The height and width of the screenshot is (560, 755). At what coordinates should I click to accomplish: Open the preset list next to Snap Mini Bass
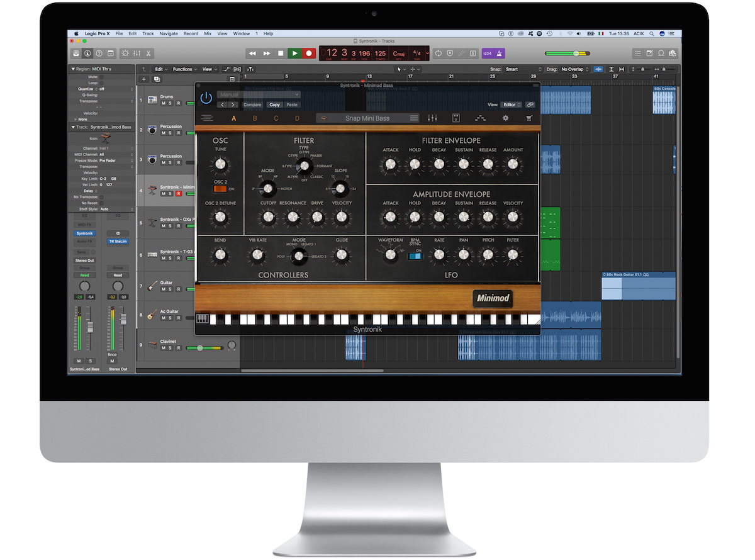tap(413, 118)
